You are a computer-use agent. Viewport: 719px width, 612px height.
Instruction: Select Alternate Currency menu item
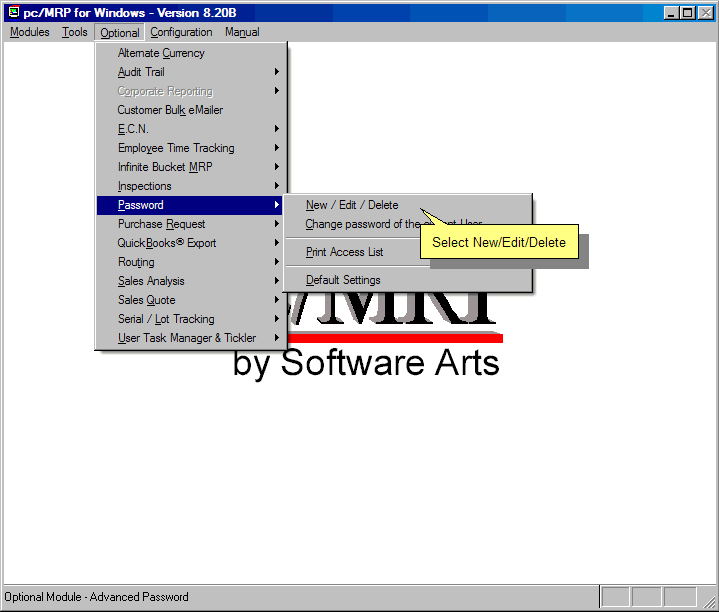click(161, 53)
